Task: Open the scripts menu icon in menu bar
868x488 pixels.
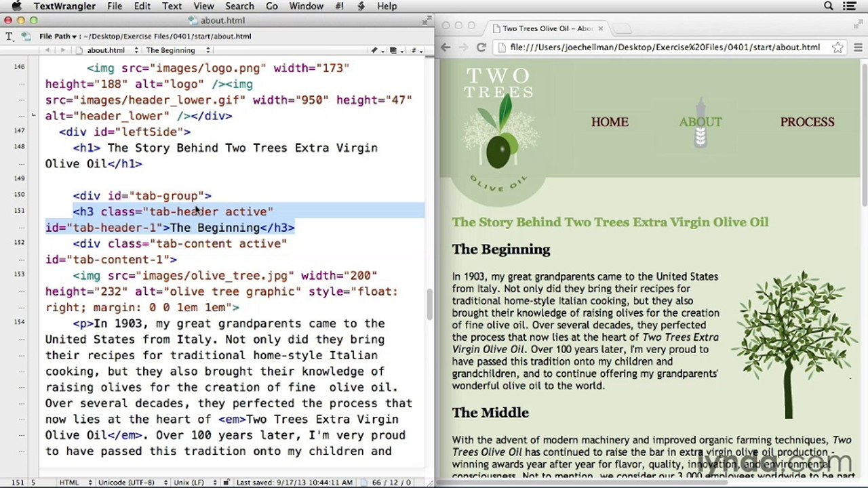Action: [361, 6]
